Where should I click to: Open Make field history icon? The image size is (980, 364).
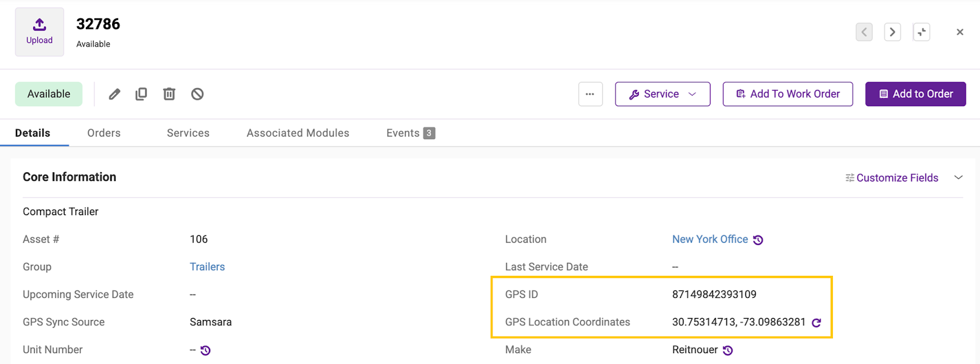(728, 351)
